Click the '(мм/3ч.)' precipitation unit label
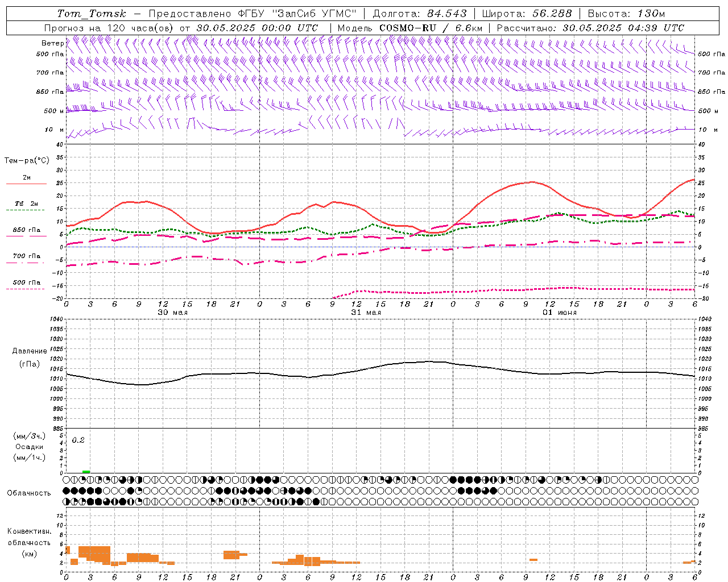 (30, 436)
